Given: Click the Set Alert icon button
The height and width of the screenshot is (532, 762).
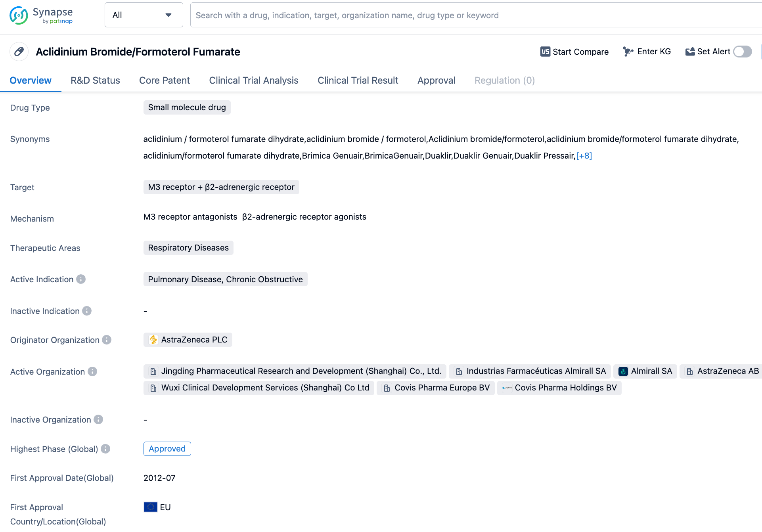Looking at the screenshot, I should pos(691,52).
